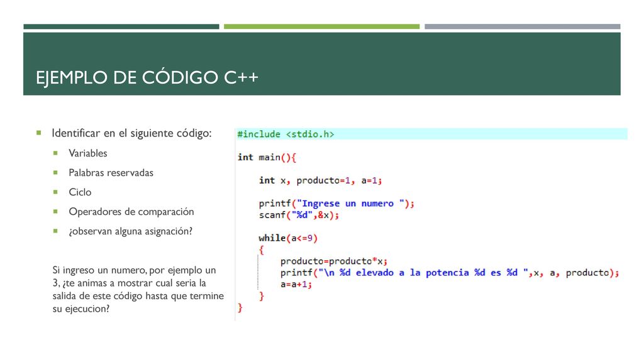Click the 'producto=producto*x;' code line
Screen dimensions: 644x362
[x=334, y=261]
